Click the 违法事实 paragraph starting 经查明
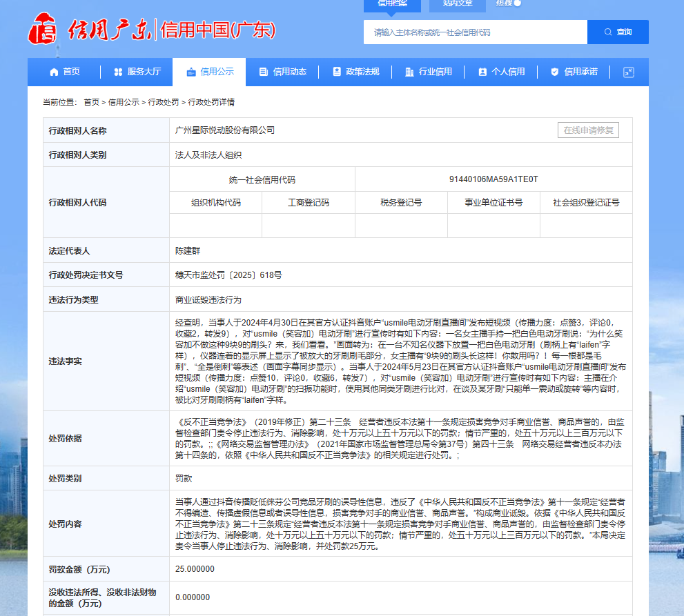Image resolution: width=684 pixels, height=616 pixels. click(400, 361)
